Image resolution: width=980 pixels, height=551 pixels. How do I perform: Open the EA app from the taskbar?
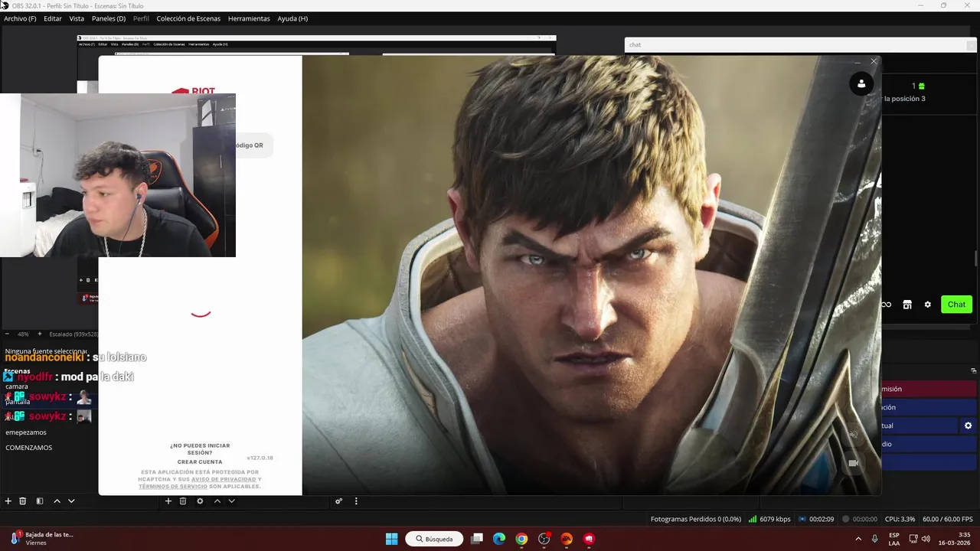pos(567,539)
